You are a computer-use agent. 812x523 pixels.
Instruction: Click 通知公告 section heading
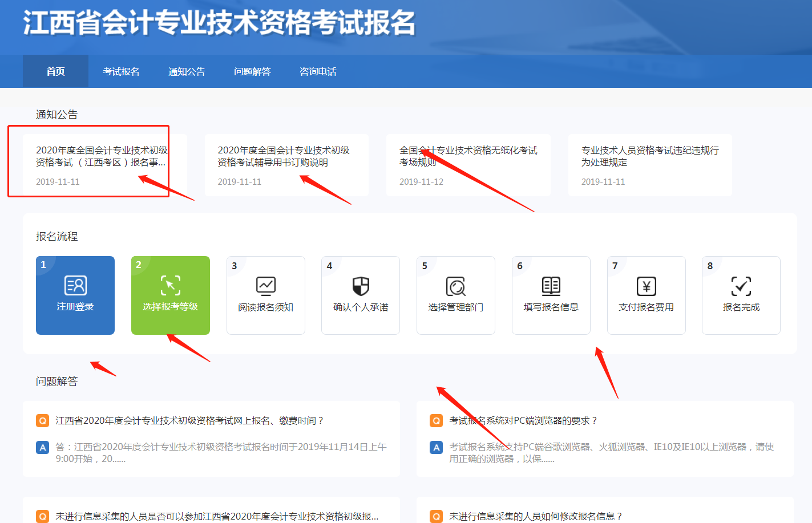pos(56,115)
